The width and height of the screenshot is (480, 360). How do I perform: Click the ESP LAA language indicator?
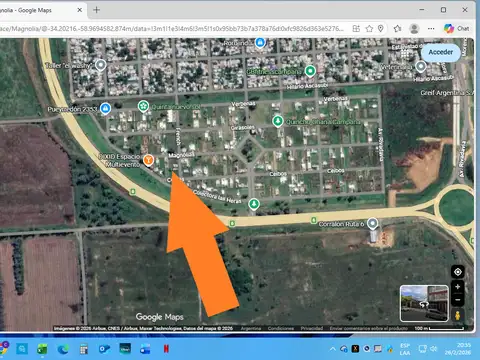(405, 349)
